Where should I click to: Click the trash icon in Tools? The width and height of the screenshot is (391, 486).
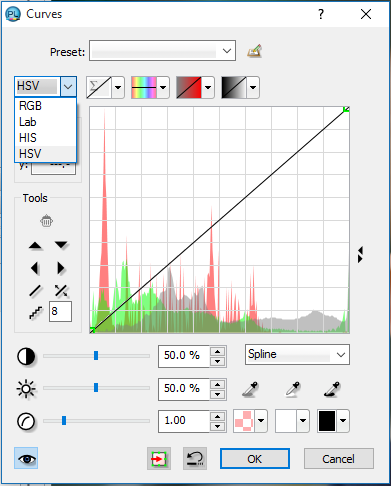tap(46, 221)
